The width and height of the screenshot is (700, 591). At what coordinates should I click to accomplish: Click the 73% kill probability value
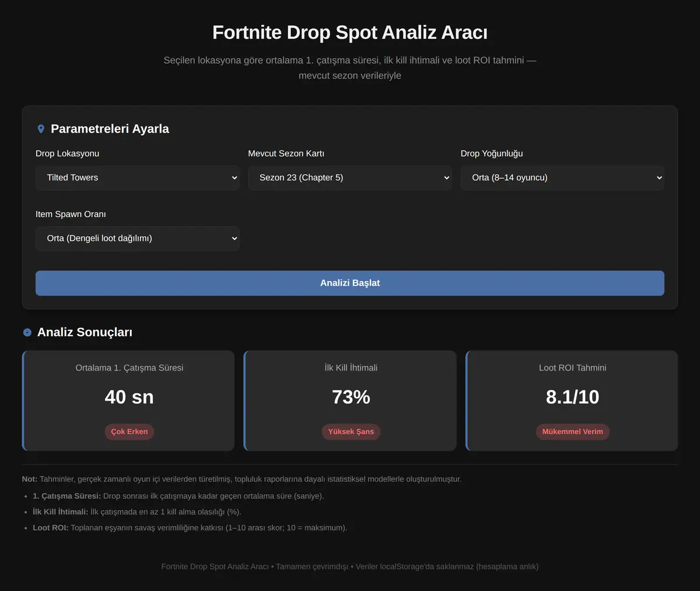point(351,397)
